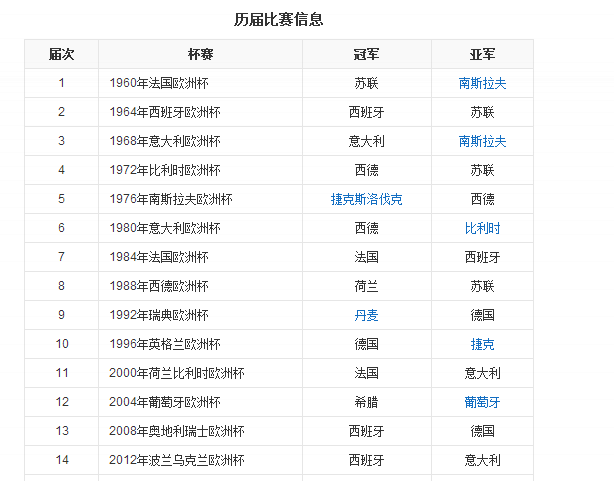Follow the 捷克 runner-up link
This screenshot has width=614, height=481.
click(x=482, y=344)
